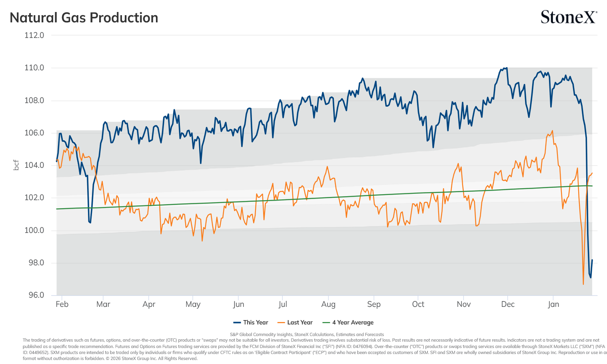Click the StoneX logo
This screenshot has width=607, height=364.
(x=569, y=17)
